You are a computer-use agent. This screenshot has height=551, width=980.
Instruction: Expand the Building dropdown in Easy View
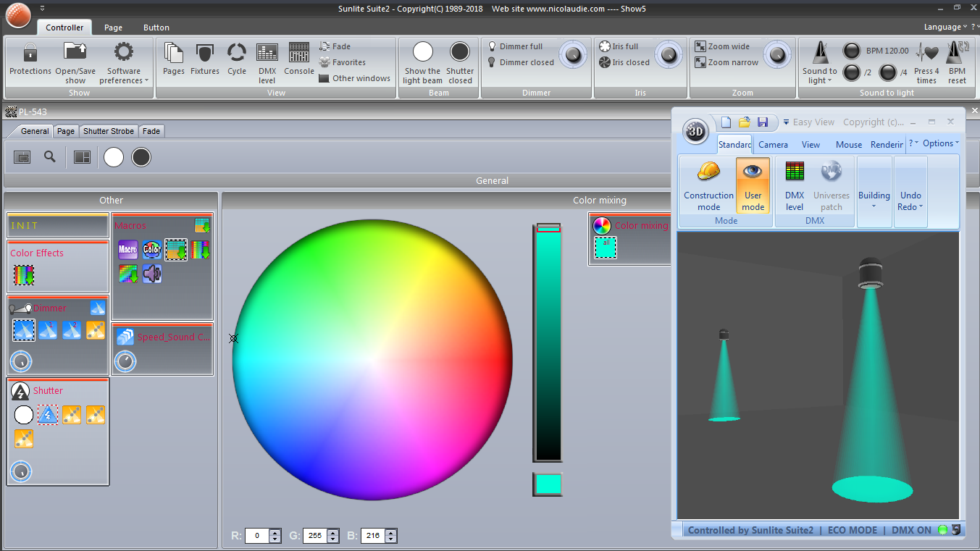pyautogui.click(x=874, y=193)
